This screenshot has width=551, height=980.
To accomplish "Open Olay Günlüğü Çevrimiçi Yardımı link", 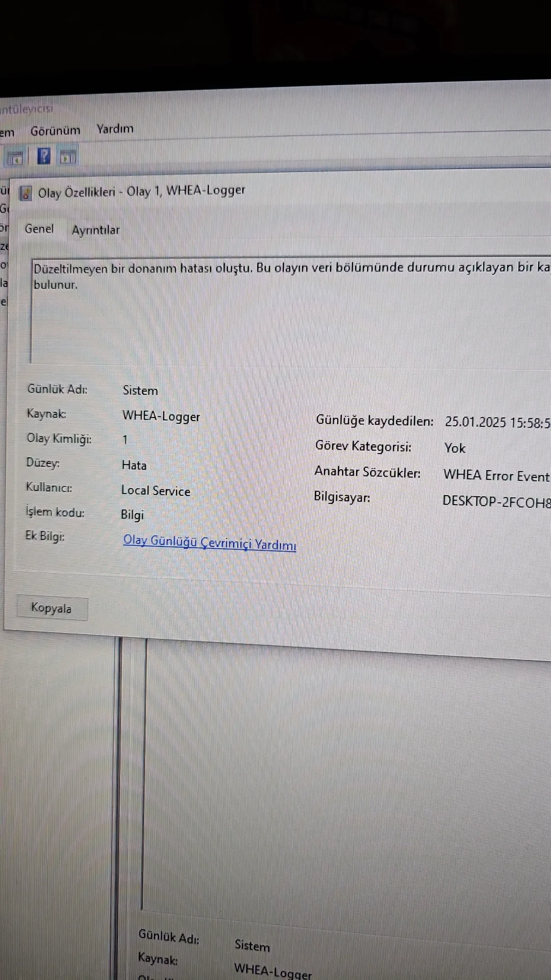I will [x=210, y=543].
